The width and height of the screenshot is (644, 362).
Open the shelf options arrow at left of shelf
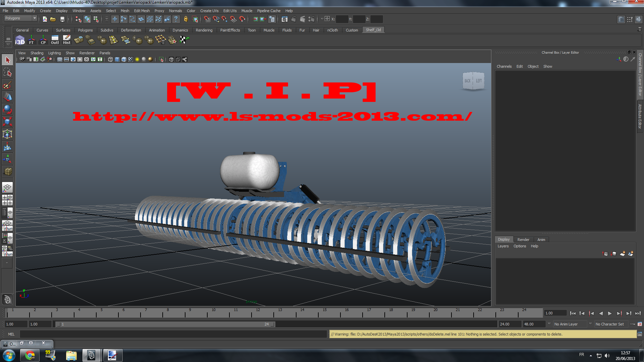pyautogui.click(x=8, y=45)
